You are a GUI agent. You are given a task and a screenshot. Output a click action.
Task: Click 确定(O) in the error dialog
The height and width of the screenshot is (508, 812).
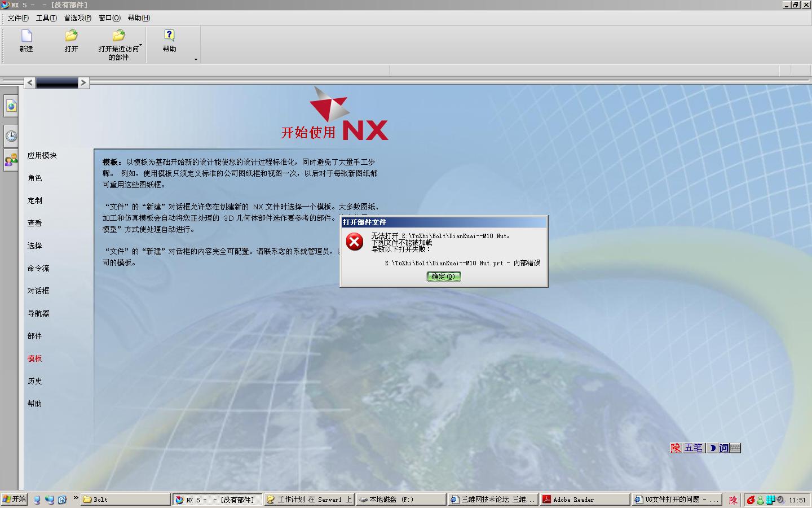(444, 277)
